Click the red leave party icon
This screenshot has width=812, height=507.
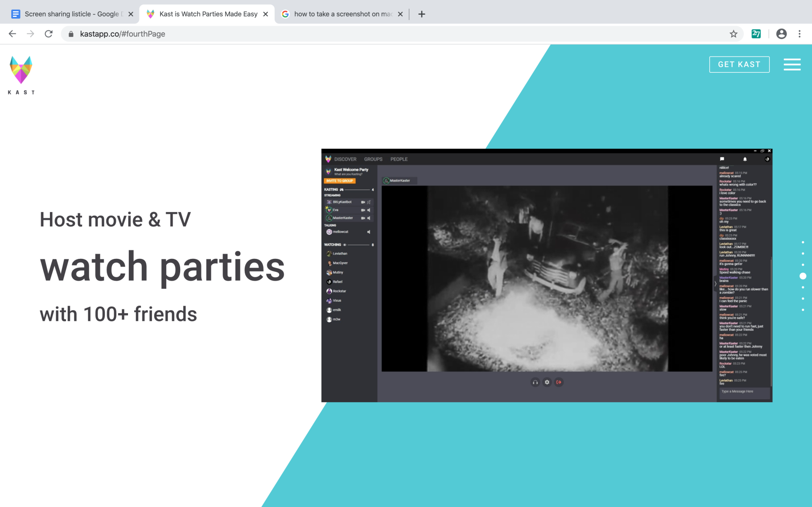pos(559,382)
